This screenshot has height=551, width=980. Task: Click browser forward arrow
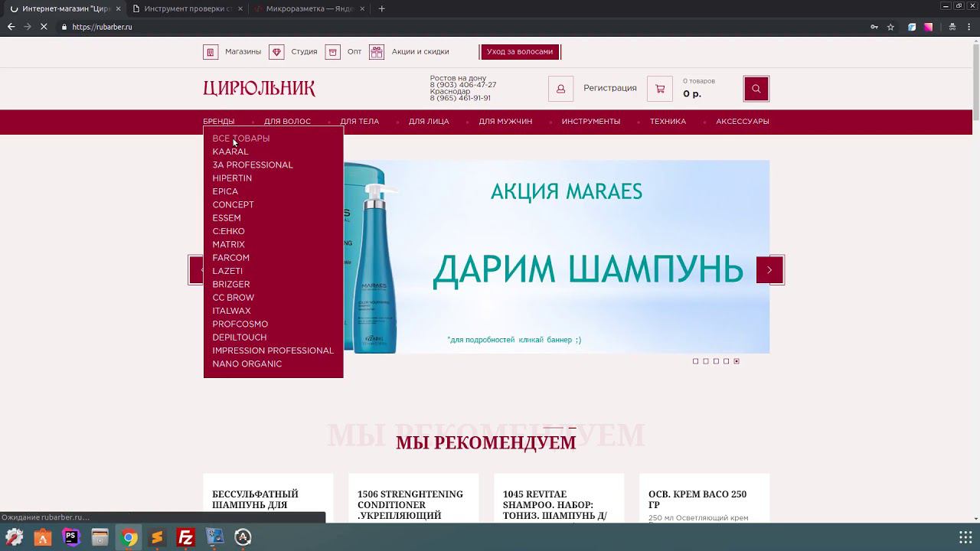pyautogui.click(x=28, y=27)
